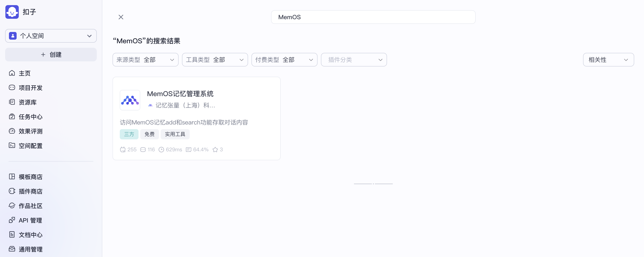This screenshot has height=257, width=644.
Task: Open the 付费类型 filter dropdown
Action: click(x=284, y=60)
